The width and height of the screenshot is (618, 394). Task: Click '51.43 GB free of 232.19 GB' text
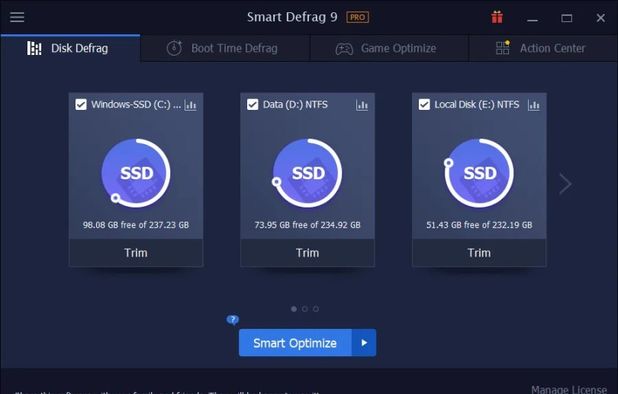(x=479, y=225)
